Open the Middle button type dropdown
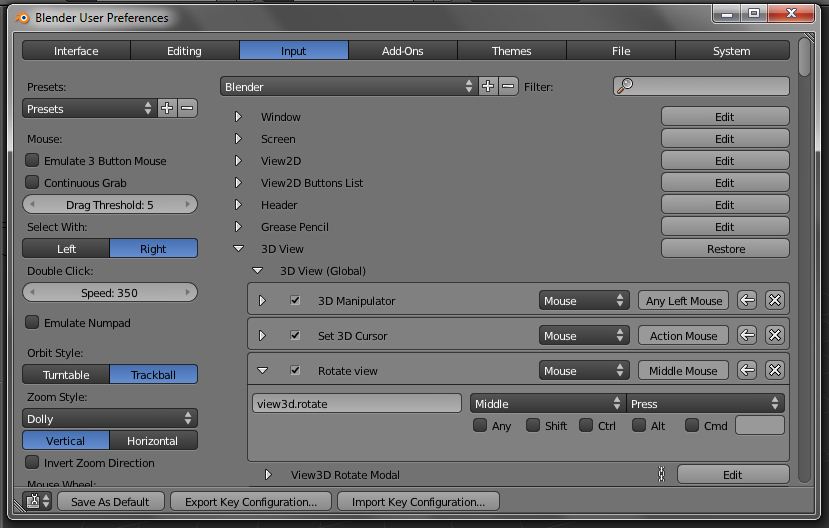The width and height of the screenshot is (829, 528). pyautogui.click(x=548, y=403)
